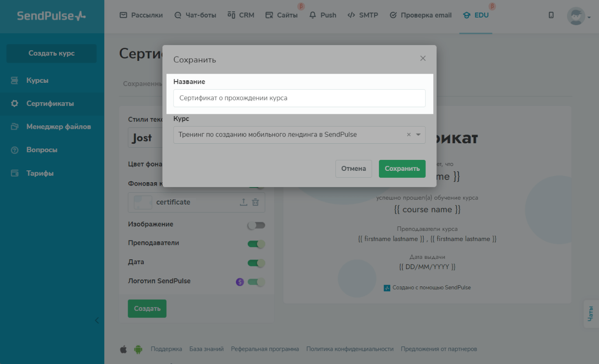Image resolution: width=599 pixels, height=364 pixels.
Task: Open the user avatar menu
Action: (576, 16)
